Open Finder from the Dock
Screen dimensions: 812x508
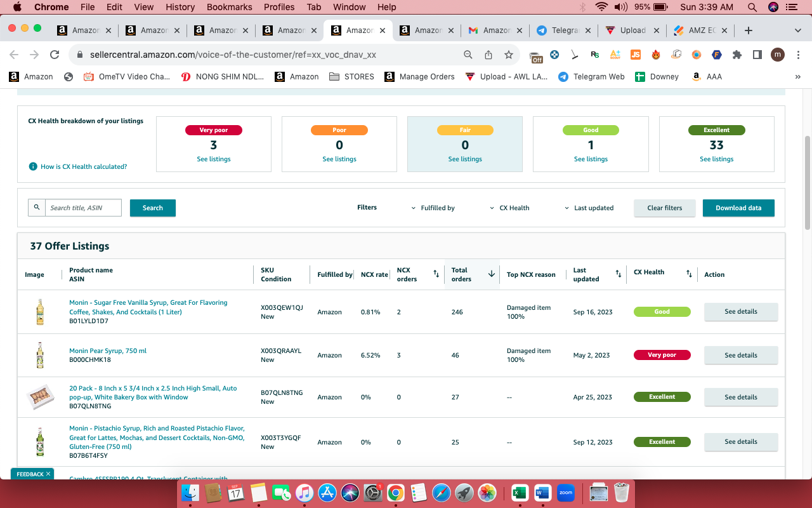point(190,492)
